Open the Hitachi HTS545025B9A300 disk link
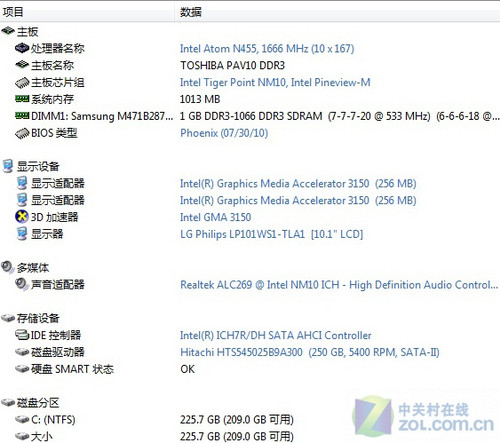Viewport: 500px width, 443px height. pyautogui.click(x=310, y=352)
